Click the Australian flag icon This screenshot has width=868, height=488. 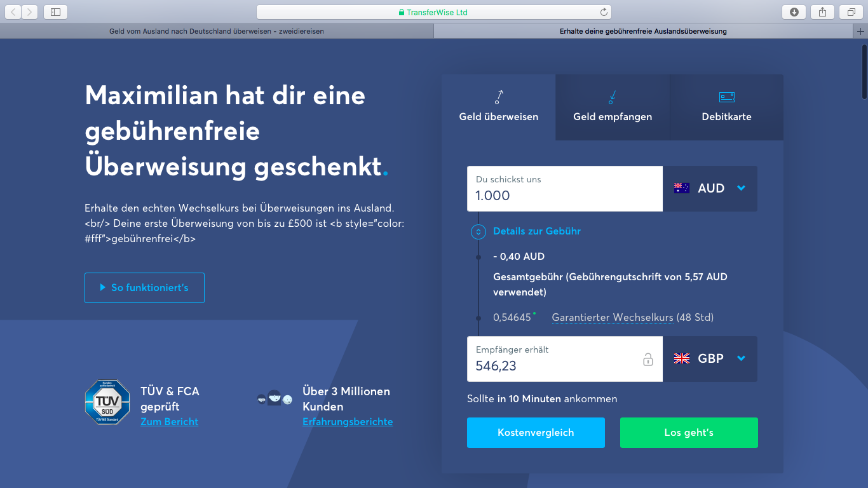(x=682, y=188)
